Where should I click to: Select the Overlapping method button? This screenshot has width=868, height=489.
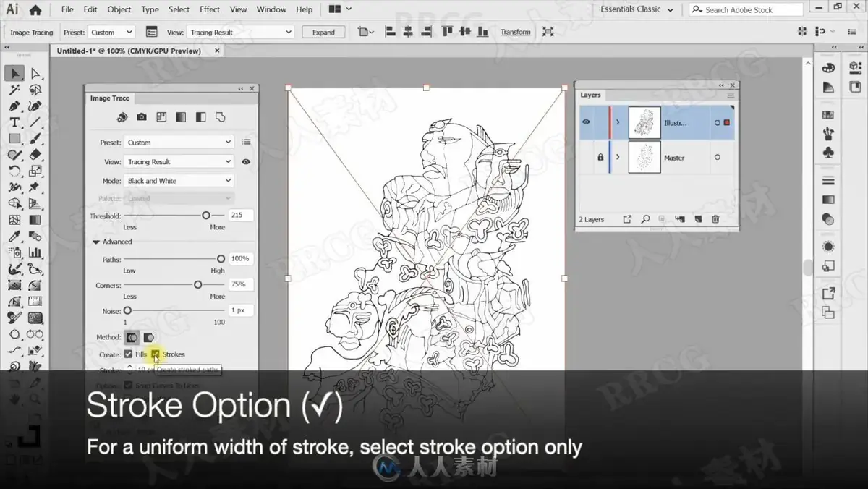(x=148, y=337)
